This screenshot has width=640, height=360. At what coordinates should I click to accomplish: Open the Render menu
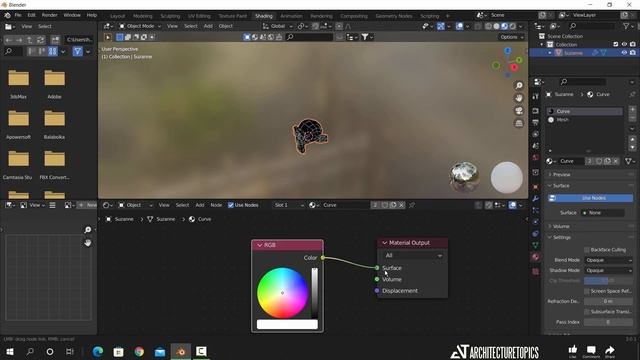pos(49,15)
